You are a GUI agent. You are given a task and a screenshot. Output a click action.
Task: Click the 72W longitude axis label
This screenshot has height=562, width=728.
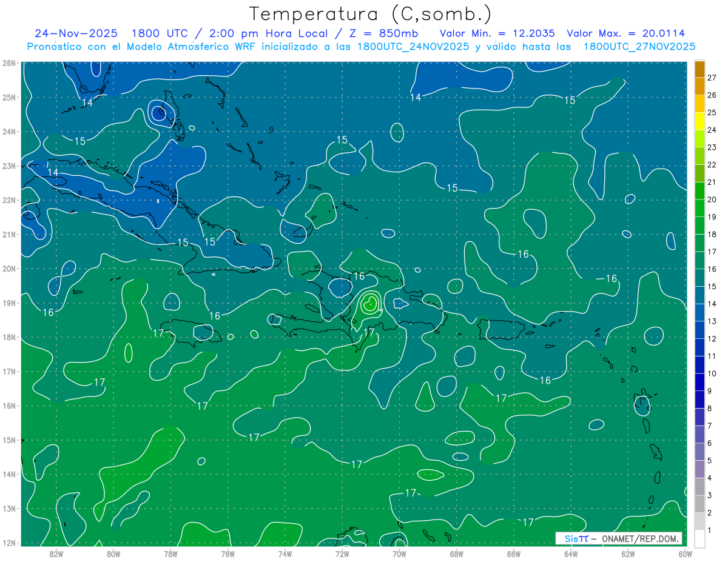point(342,554)
